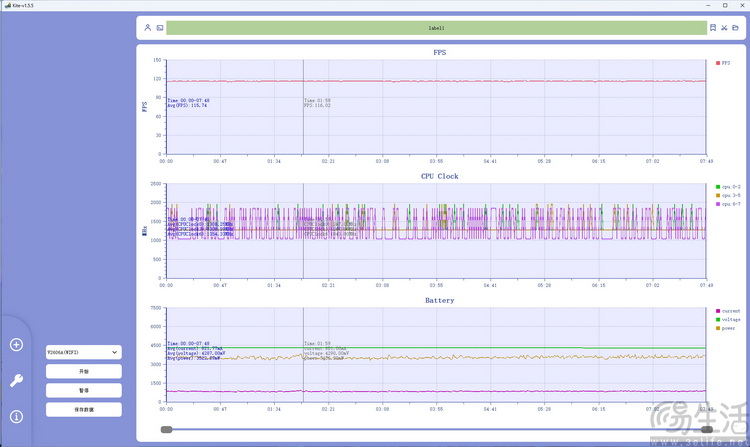Image resolution: width=750 pixels, height=447 pixels.
Task: Toggle the voltage legend entry
Action: [728, 320]
